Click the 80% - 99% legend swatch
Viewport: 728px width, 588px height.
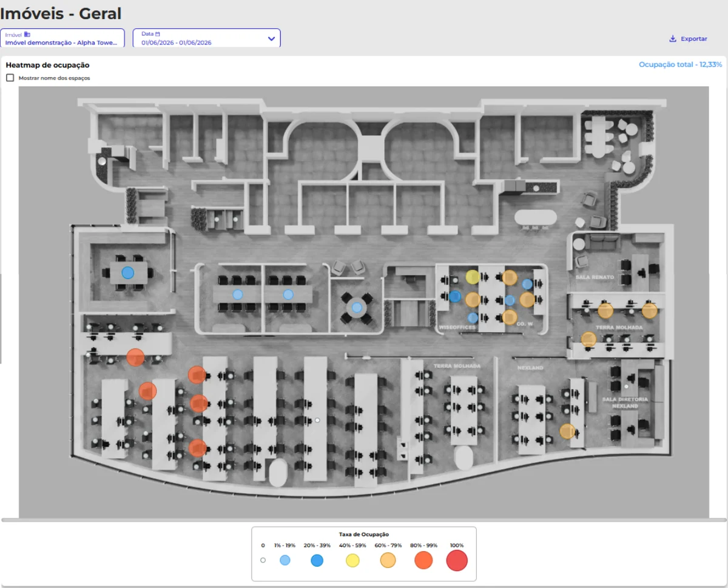[x=423, y=561]
